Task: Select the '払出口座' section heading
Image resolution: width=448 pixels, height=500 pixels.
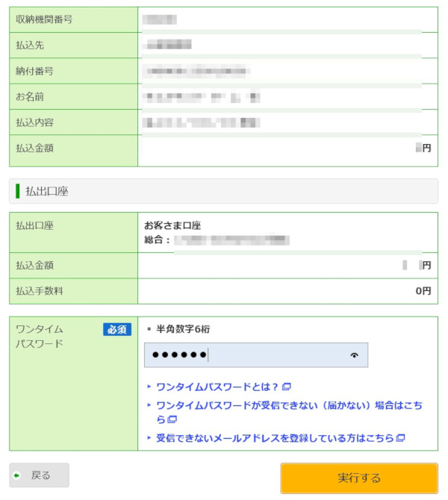Action: [47, 191]
